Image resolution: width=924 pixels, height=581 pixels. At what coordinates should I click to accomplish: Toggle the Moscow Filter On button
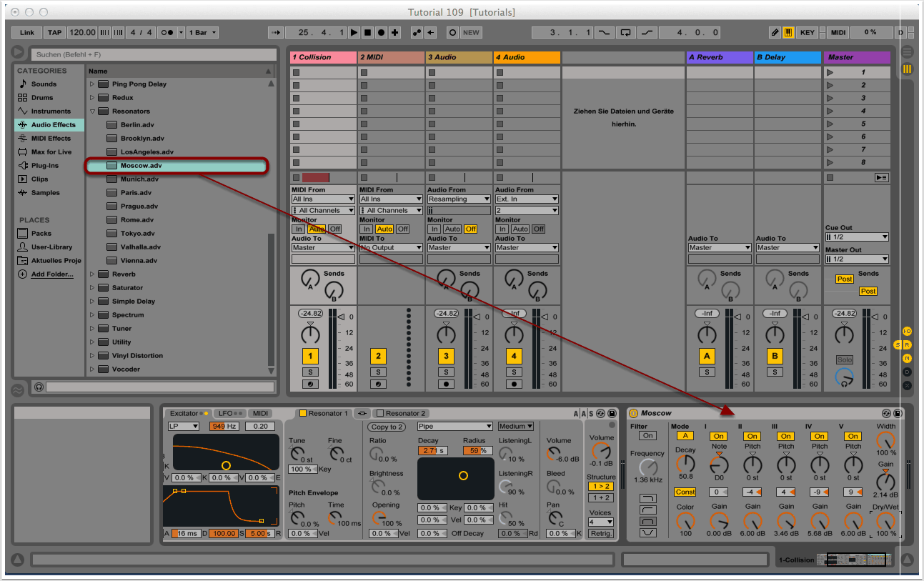click(x=647, y=435)
